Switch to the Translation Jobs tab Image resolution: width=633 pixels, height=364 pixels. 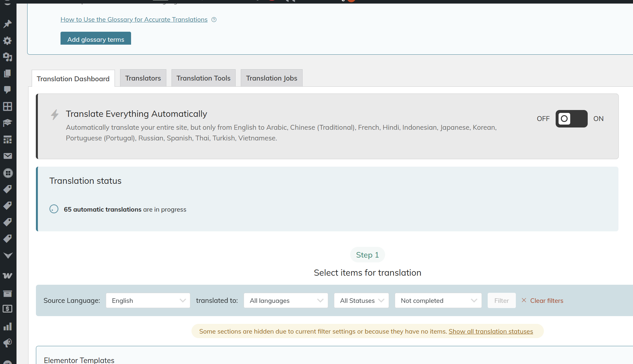(272, 78)
